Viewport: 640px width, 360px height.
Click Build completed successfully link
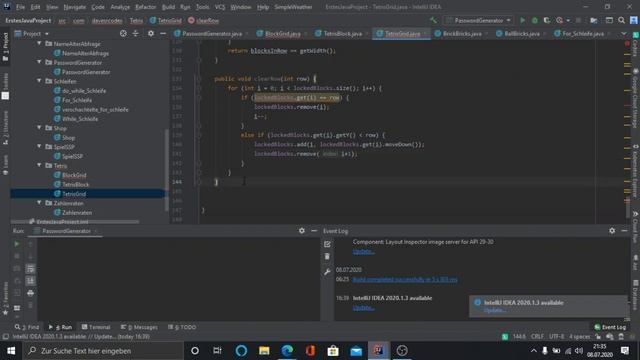(405, 280)
